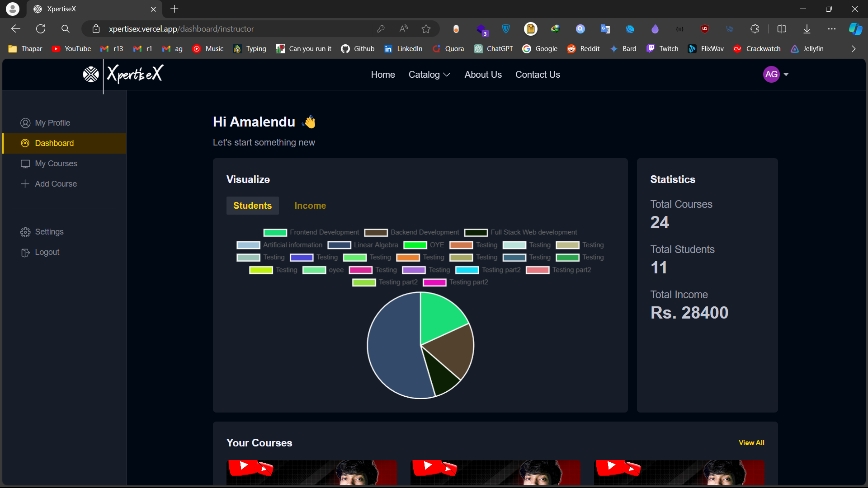Select the Students chart tab
This screenshot has height=488, width=868.
pos(252,206)
